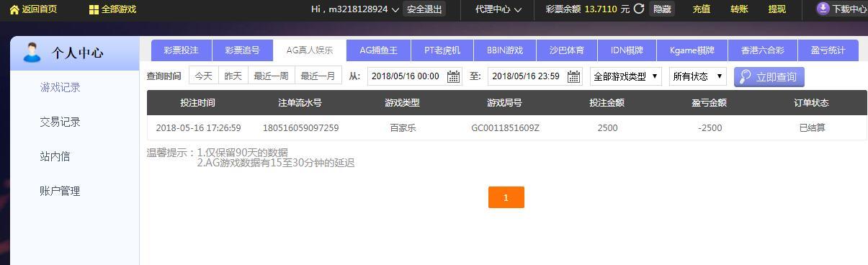The width and height of the screenshot is (868, 265).
Task: Click the home icon beside 返回首页
Action: pos(14,9)
